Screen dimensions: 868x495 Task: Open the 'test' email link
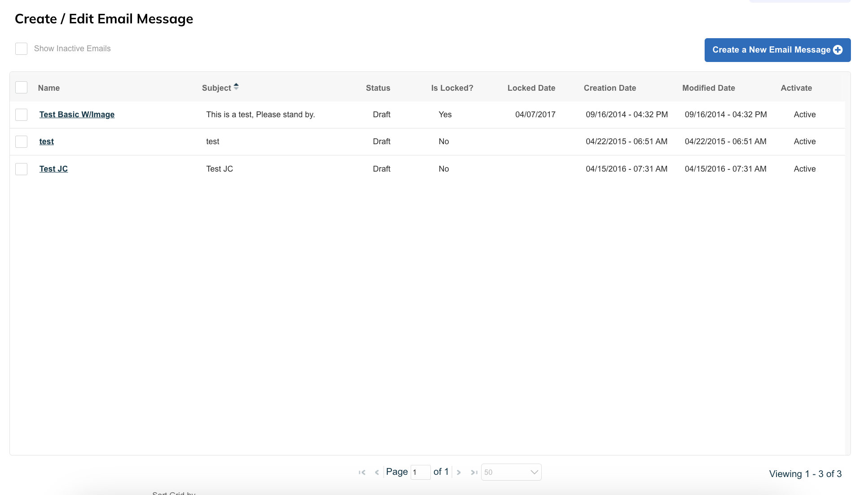pyautogui.click(x=47, y=141)
